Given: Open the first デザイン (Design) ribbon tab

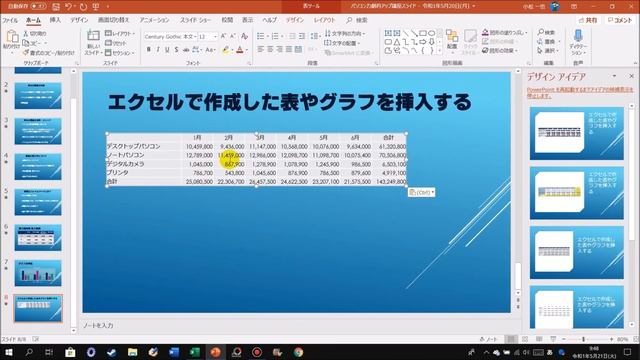Looking at the screenshot, I should pyautogui.click(x=79, y=20).
